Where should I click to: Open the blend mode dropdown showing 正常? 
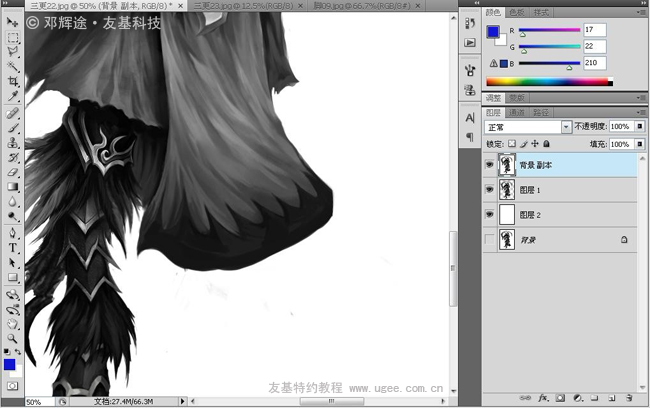[x=527, y=127]
